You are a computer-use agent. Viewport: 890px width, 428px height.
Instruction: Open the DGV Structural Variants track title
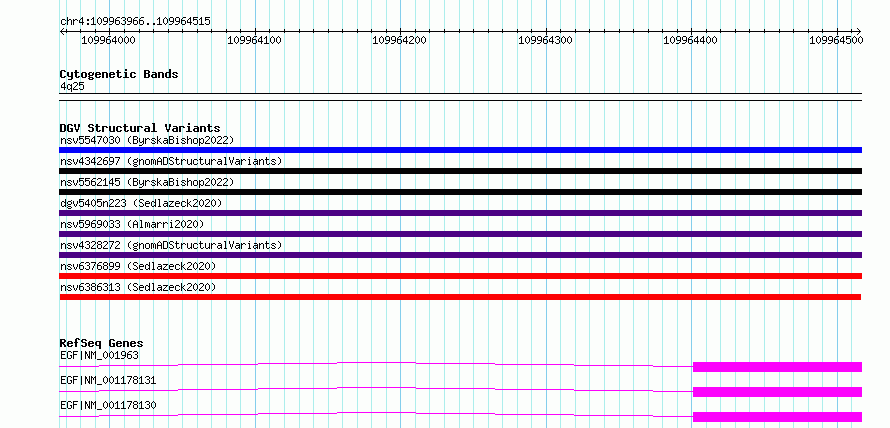click(x=140, y=128)
